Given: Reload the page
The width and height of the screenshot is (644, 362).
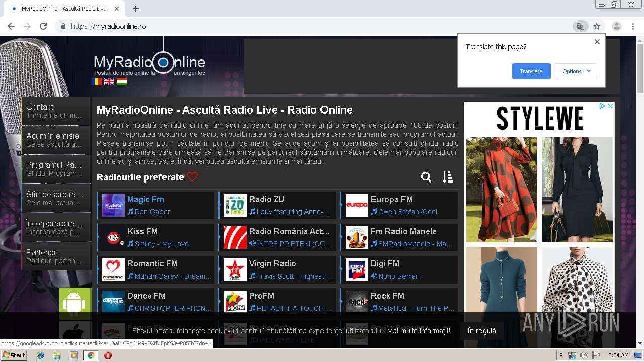Looking at the screenshot, I should click(x=43, y=26).
